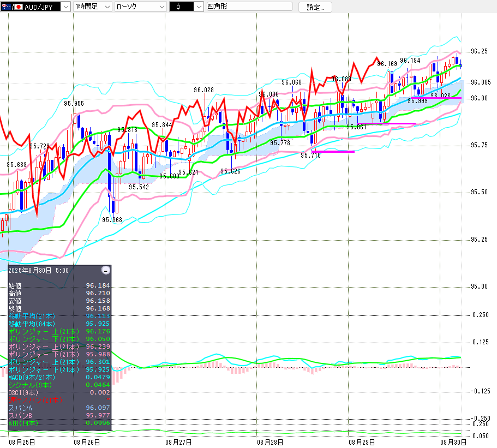Click the Bollinger upper value 96.239
Screen dimensions: 497x448
(x=98, y=347)
